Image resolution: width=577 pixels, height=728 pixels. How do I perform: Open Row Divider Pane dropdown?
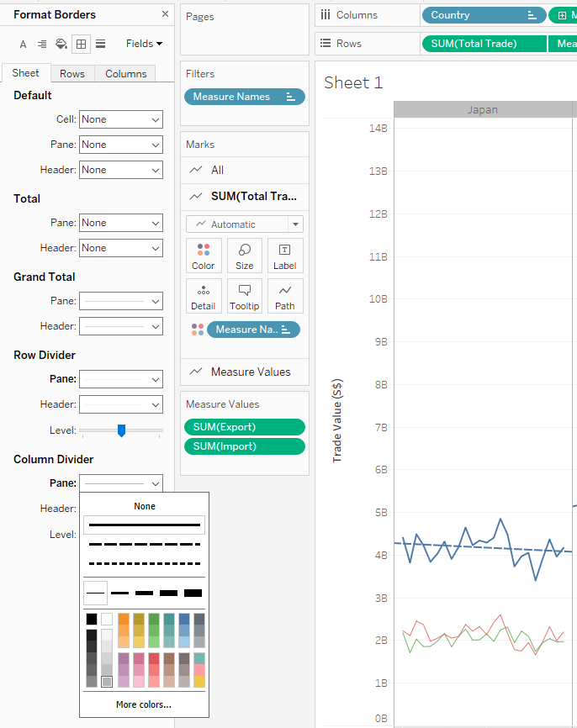(121, 379)
